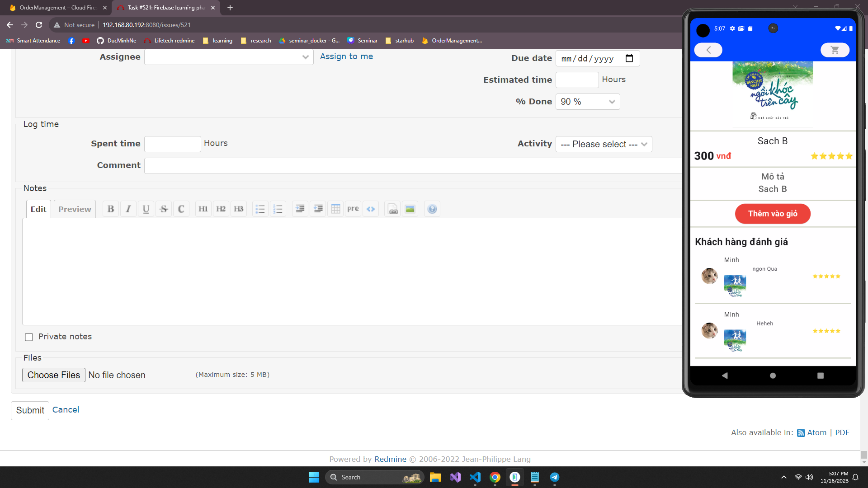Click the Submit button
Image resolution: width=868 pixels, height=488 pixels.
[x=30, y=410]
